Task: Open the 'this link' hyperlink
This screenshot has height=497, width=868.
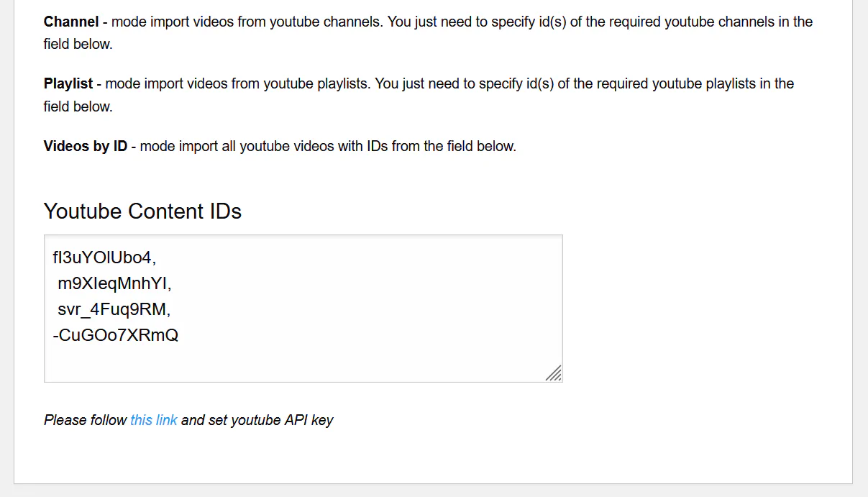Action: pyautogui.click(x=154, y=420)
